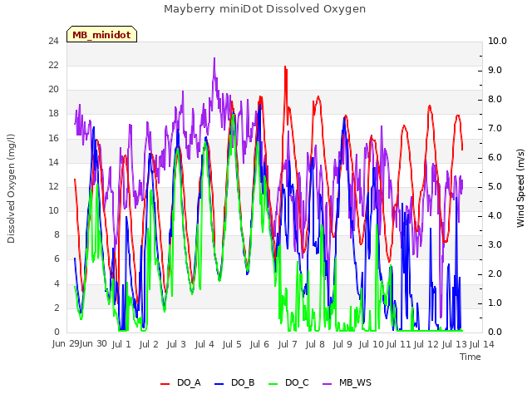Click the Dissolved Oxygen (mg/l) axis label
532x399 pixels.
(x=11, y=189)
